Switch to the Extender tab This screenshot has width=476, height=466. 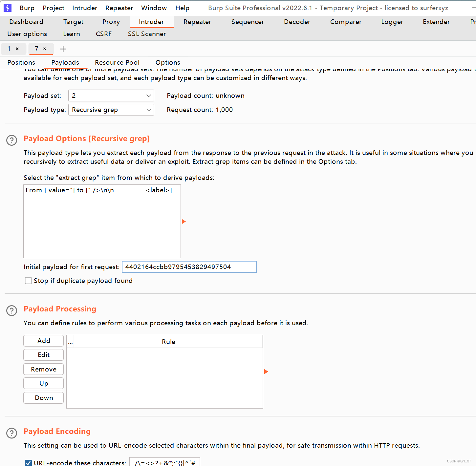[x=436, y=22]
